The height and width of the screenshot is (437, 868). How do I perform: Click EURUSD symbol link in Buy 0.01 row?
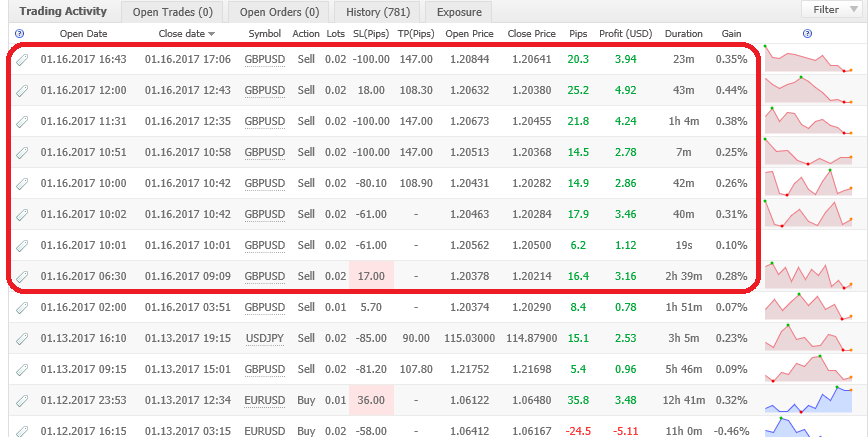(x=264, y=400)
